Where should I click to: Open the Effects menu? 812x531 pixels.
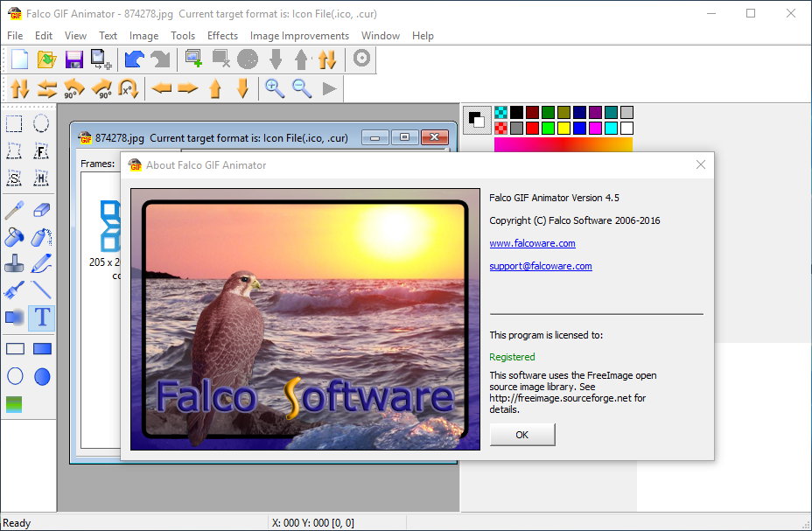click(222, 36)
